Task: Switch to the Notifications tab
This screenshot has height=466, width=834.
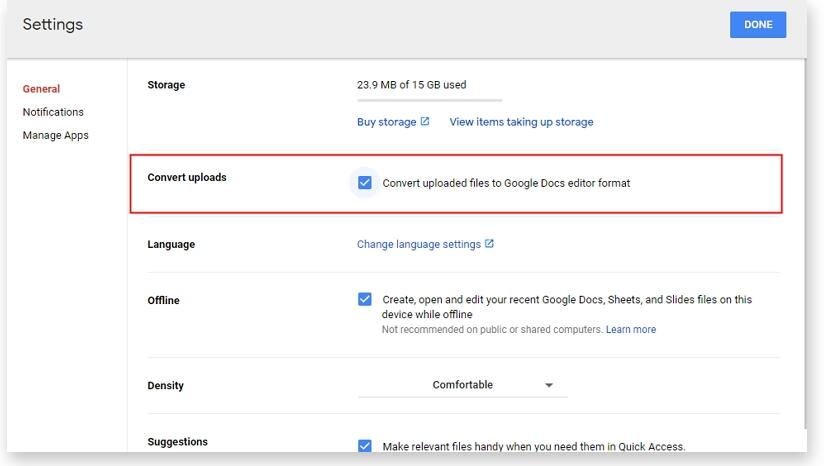Action: tap(53, 112)
